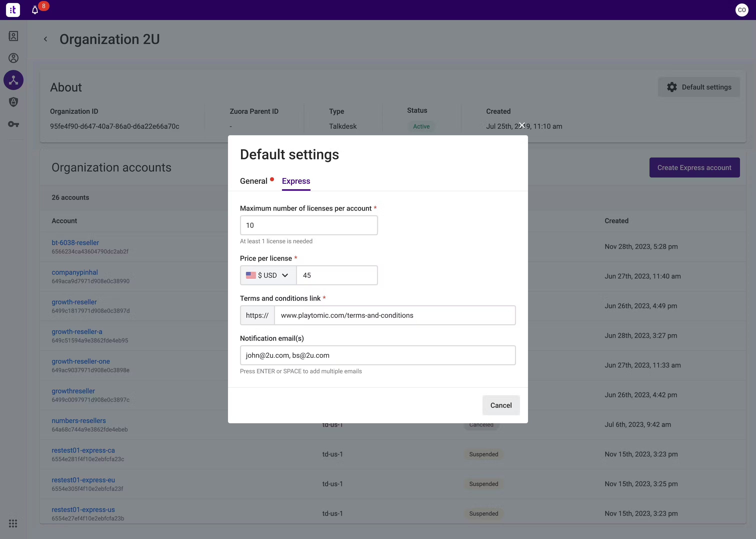Open the USD currency dropdown
This screenshot has height=539, width=756.
pos(268,275)
